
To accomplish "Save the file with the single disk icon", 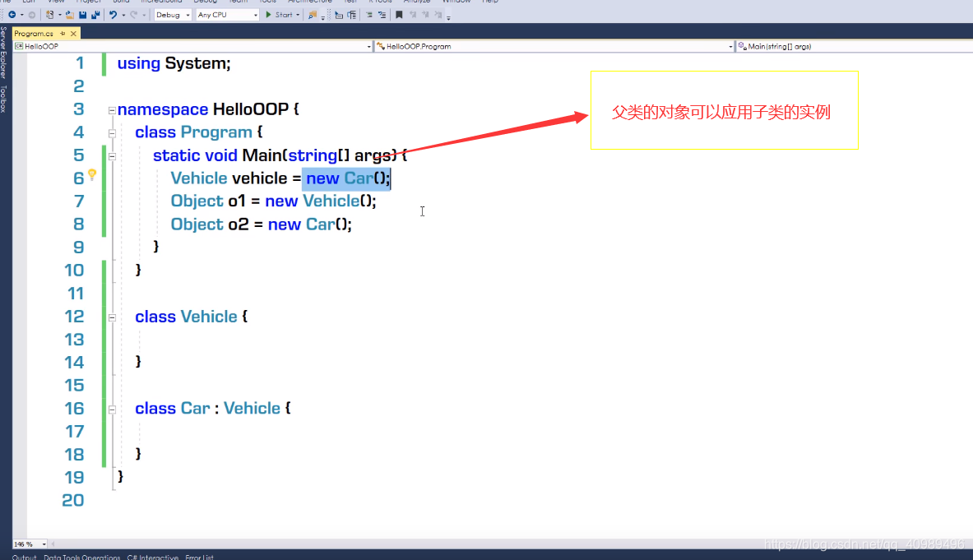I will coord(82,15).
